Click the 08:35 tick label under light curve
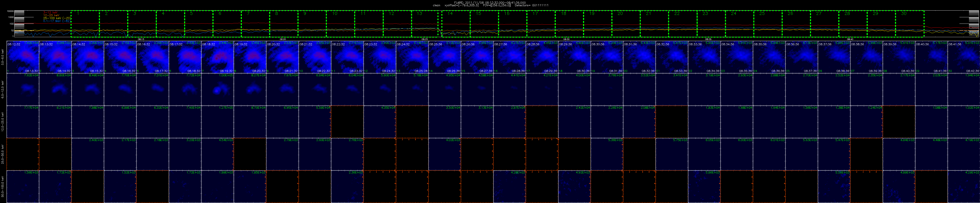 pos(708,39)
